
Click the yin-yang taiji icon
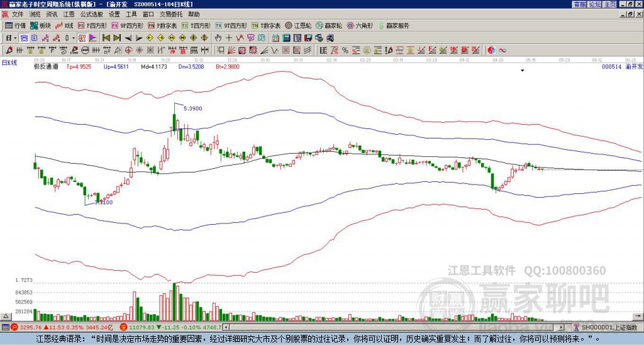(491, 50)
